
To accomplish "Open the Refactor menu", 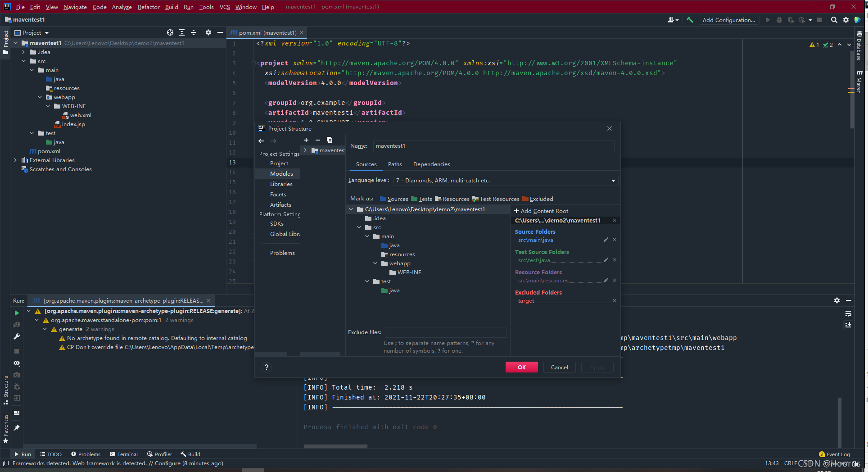I will tap(149, 7).
